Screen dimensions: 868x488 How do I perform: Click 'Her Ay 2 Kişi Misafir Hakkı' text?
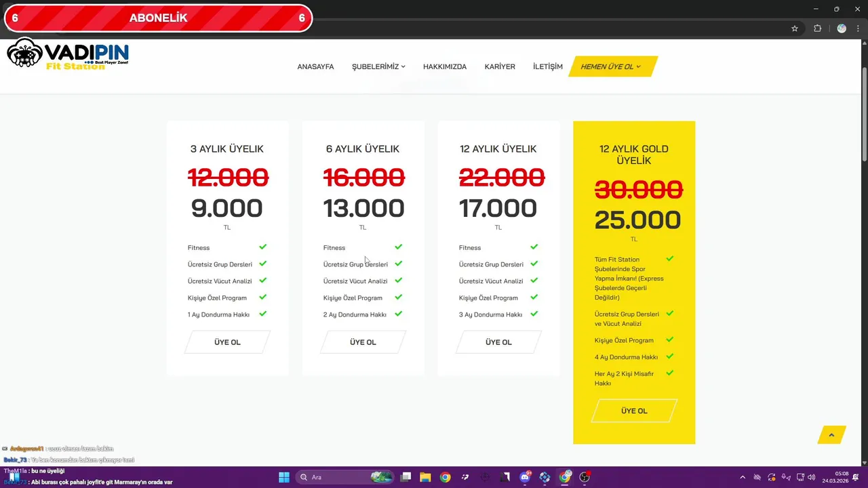pyautogui.click(x=625, y=378)
